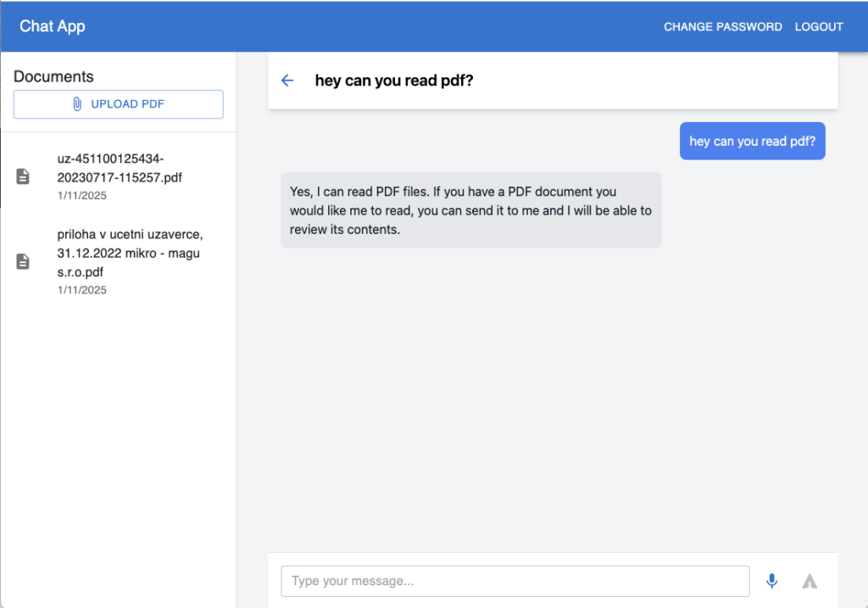
Task: Click file icon beside uz-451100125434 PDF
Action: pyautogui.click(x=24, y=176)
